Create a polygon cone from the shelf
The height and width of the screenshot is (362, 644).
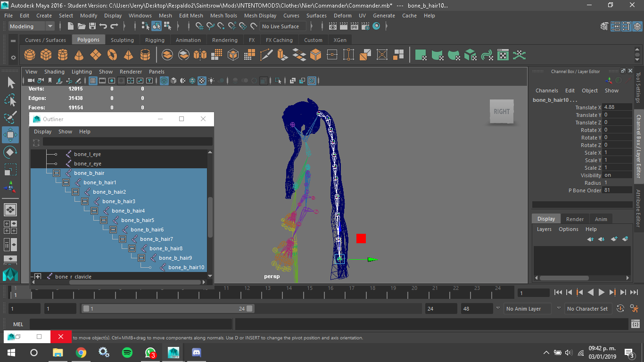79,55
